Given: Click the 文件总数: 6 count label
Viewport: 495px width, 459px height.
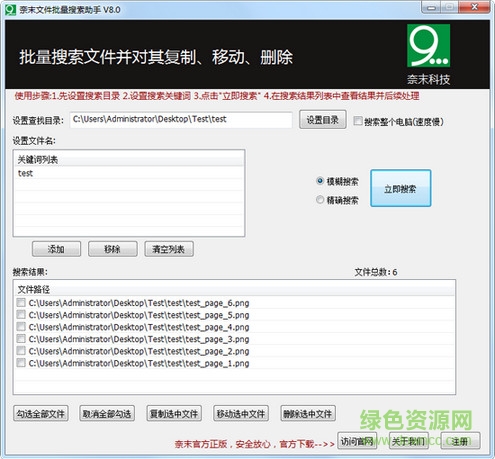Looking at the screenshot, I should [376, 272].
